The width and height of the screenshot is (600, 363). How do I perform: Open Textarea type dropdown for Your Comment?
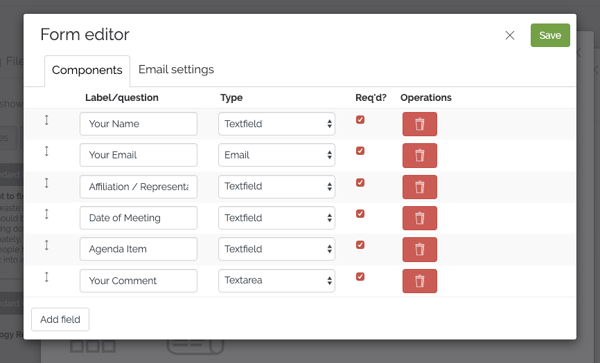[277, 281]
